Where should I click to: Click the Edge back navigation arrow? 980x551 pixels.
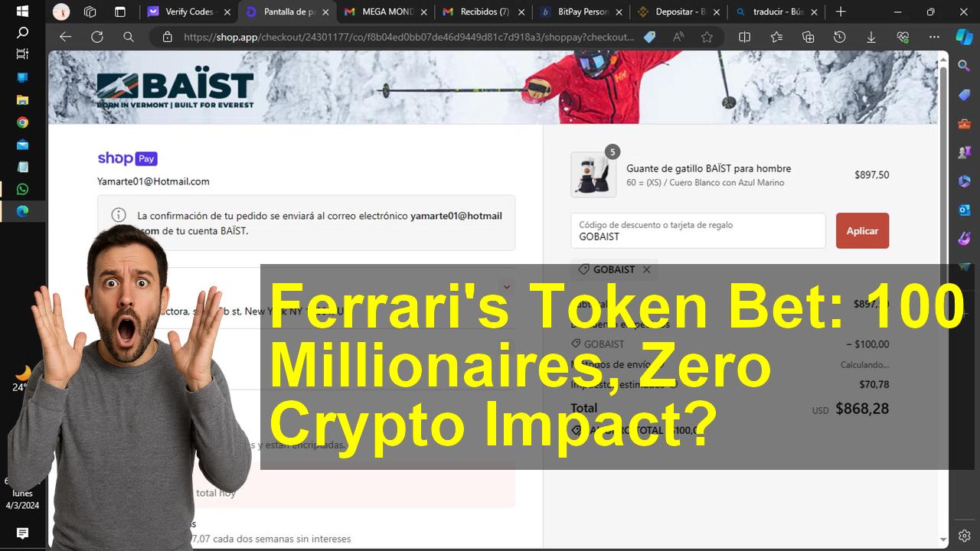pos(65,37)
